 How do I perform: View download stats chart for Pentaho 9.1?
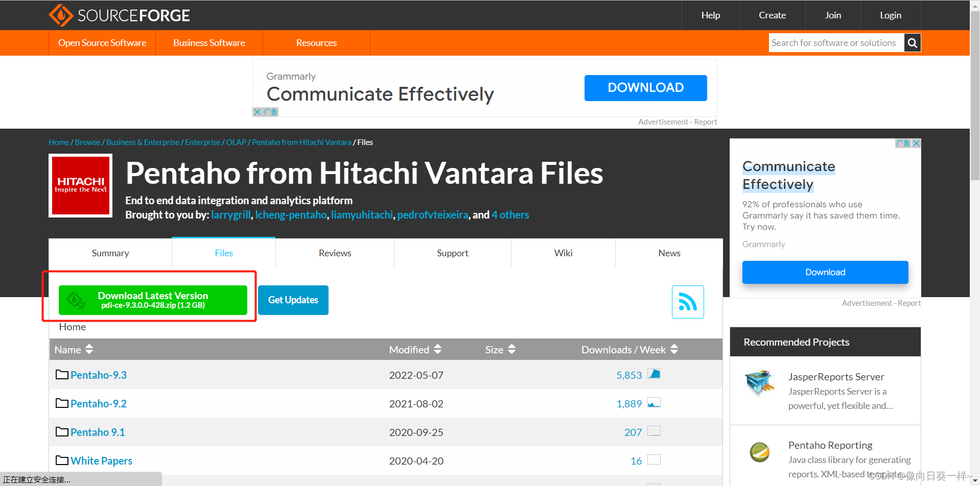654,431
